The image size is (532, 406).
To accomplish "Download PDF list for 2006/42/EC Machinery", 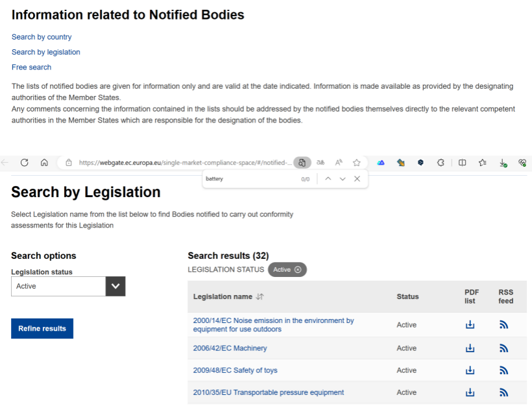I will pos(470,348).
